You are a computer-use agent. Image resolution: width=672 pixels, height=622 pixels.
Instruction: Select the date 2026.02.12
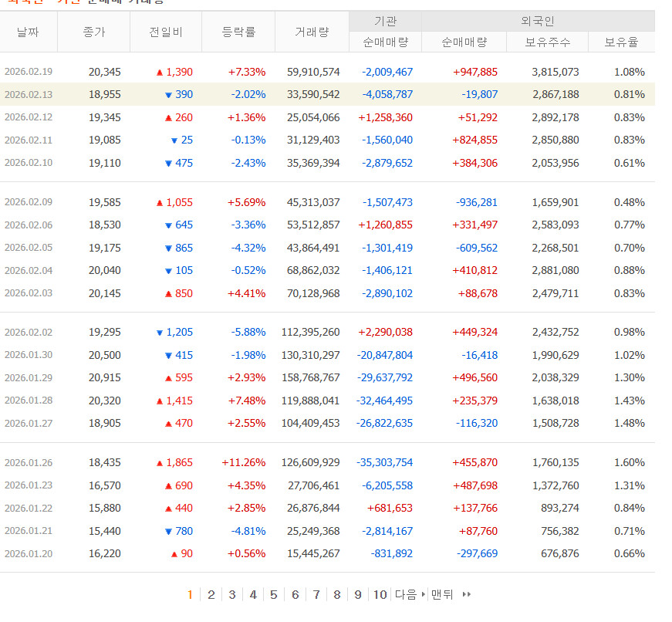pos(29,117)
